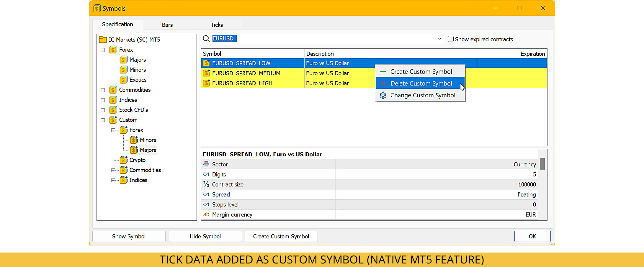Click the specification panel scrollbar thumb
The height and width of the screenshot is (267, 644).
tap(542, 164)
